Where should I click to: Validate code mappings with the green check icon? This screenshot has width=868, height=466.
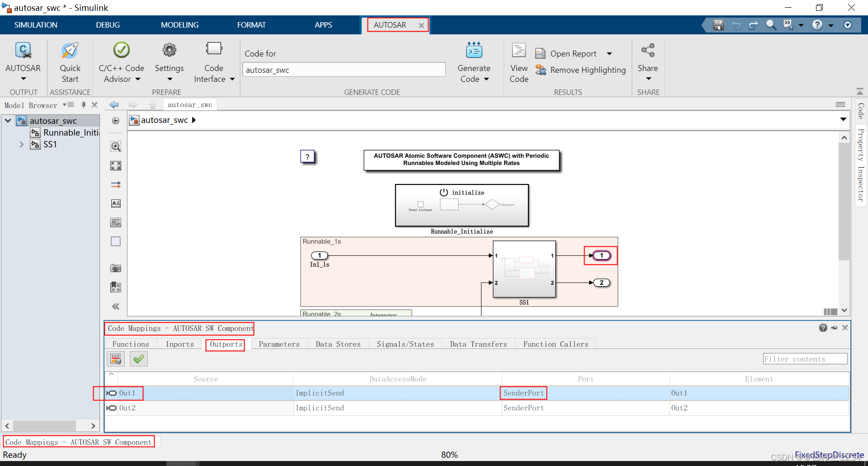[x=138, y=358]
